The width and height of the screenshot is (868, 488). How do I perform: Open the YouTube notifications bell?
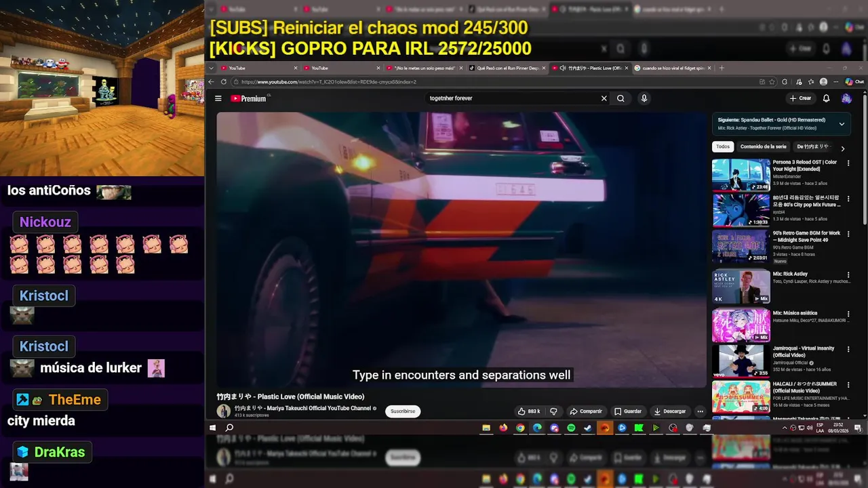pyautogui.click(x=826, y=98)
